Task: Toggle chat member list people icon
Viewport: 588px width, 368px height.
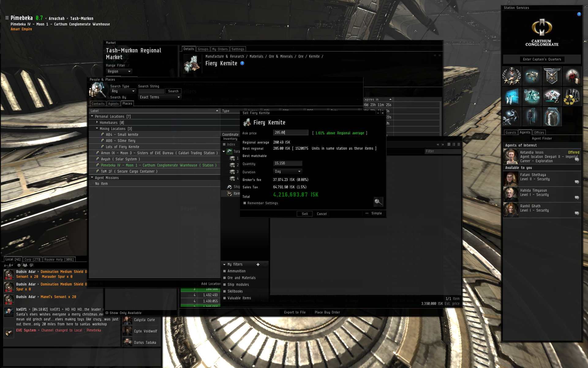Action: 25,265
